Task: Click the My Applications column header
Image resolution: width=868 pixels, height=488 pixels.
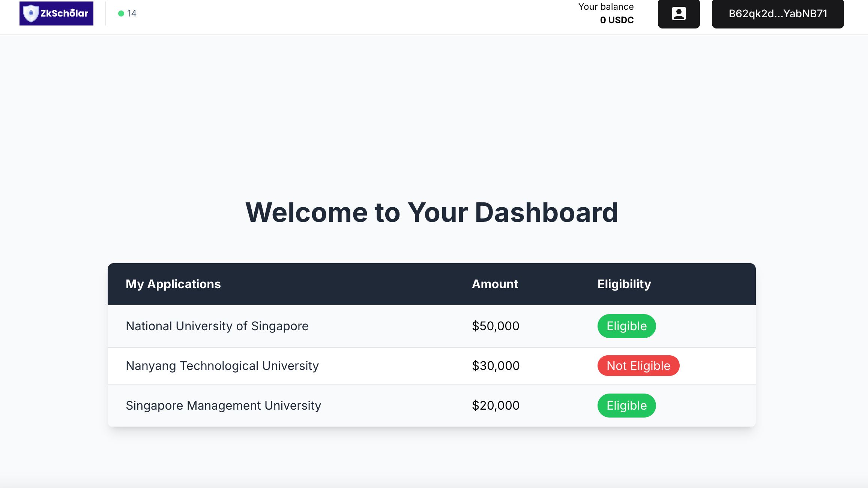Action: [x=173, y=284]
